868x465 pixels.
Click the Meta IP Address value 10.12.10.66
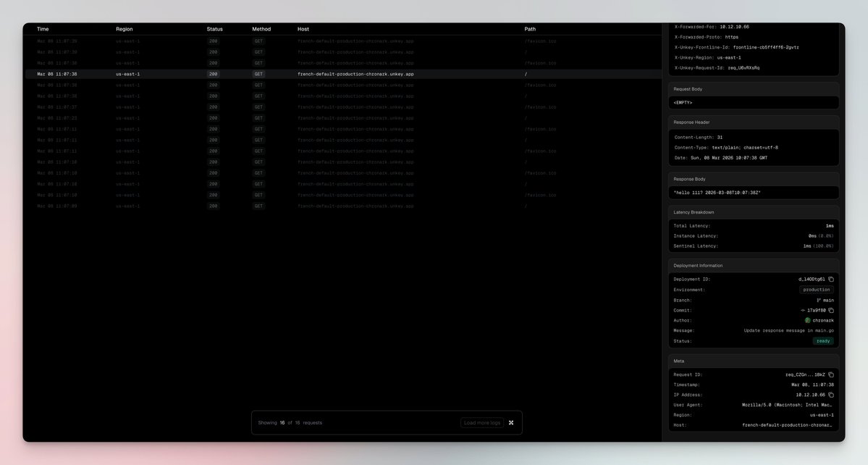coord(810,395)
